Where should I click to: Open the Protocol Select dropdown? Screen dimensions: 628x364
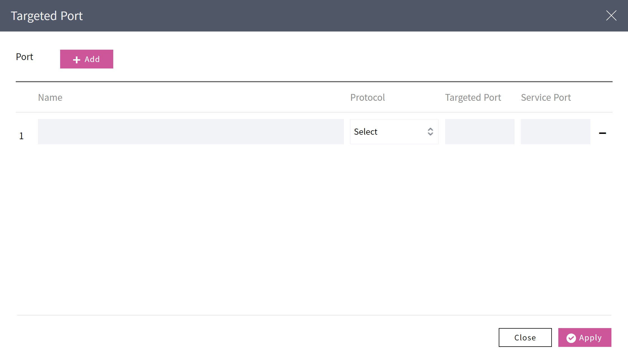click(x=394, y=132)
